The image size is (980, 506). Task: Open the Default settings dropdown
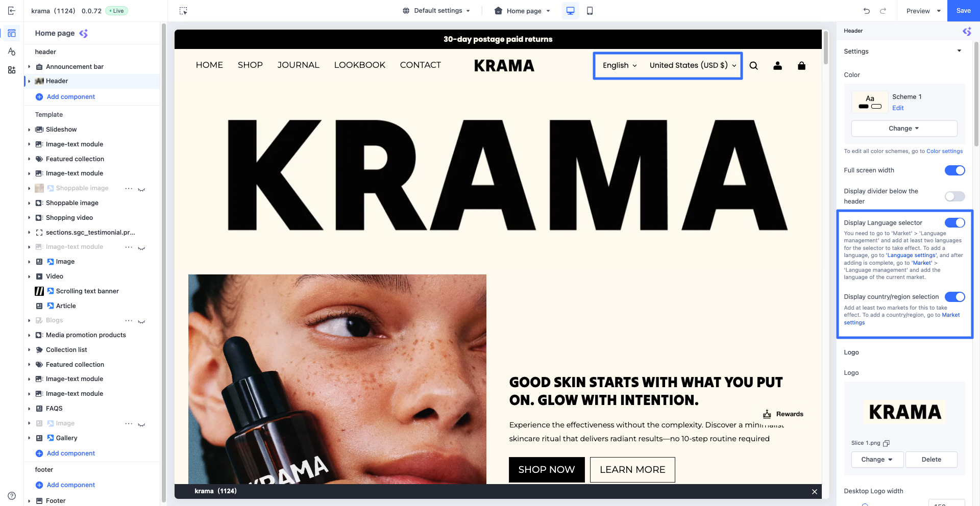436,11
